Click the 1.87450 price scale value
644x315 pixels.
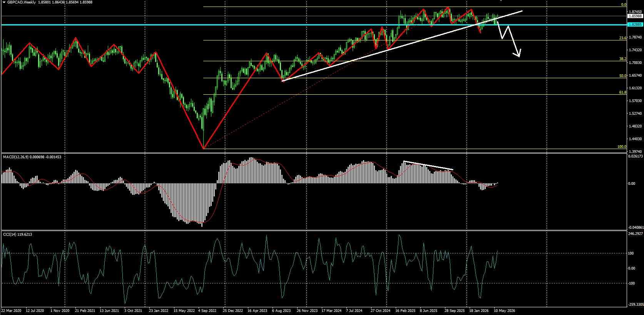634,12
